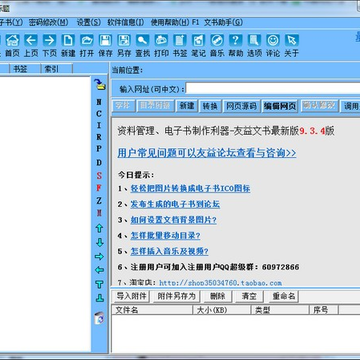Open link 怎样批量移动目录?
The height and width of the screenshot is (360, 360).
click(x=165, y=236)
